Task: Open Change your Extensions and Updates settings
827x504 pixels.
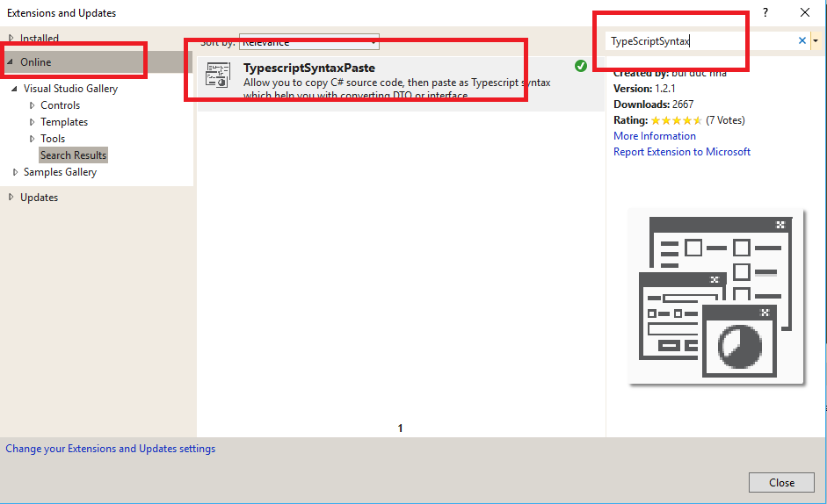Action: pyautogui.click(x=110, y=449)
